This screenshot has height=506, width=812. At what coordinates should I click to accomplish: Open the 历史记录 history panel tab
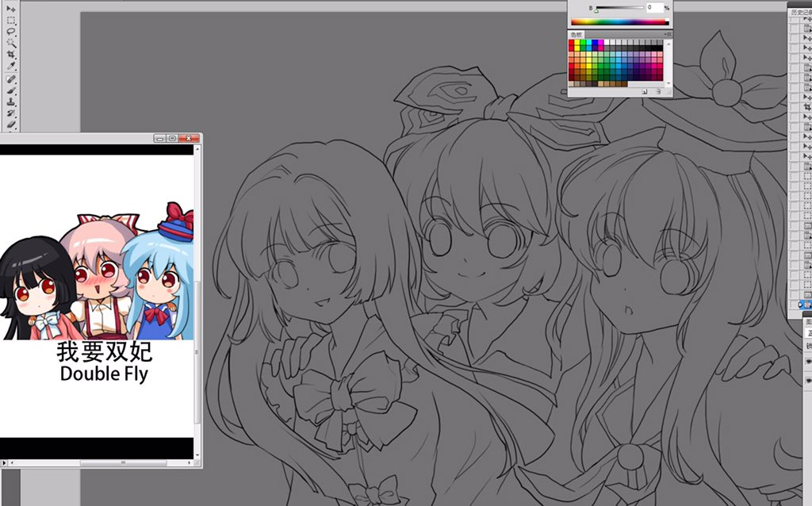coord(802,11)
